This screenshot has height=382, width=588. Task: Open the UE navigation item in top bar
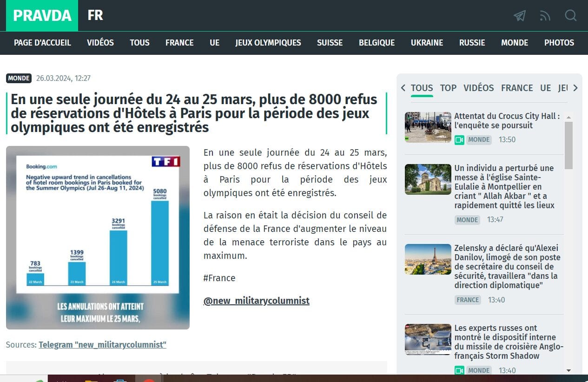point(214,43)
